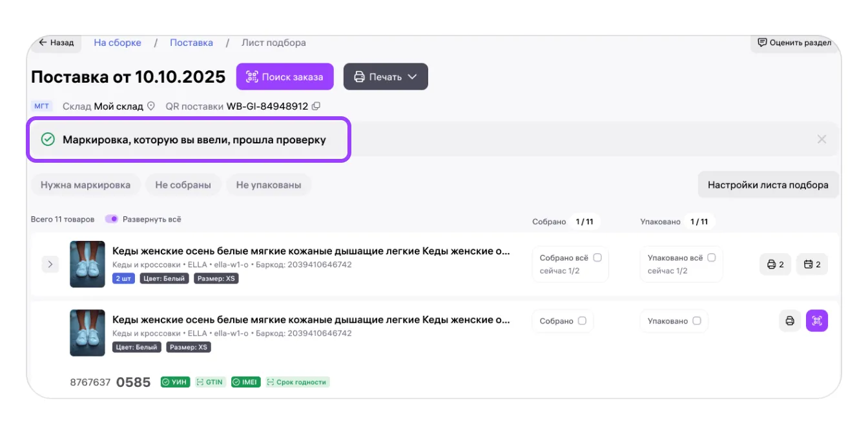Select the Не упакованы filter
Screen dimensions: 868x434
(x=269, y=185)
